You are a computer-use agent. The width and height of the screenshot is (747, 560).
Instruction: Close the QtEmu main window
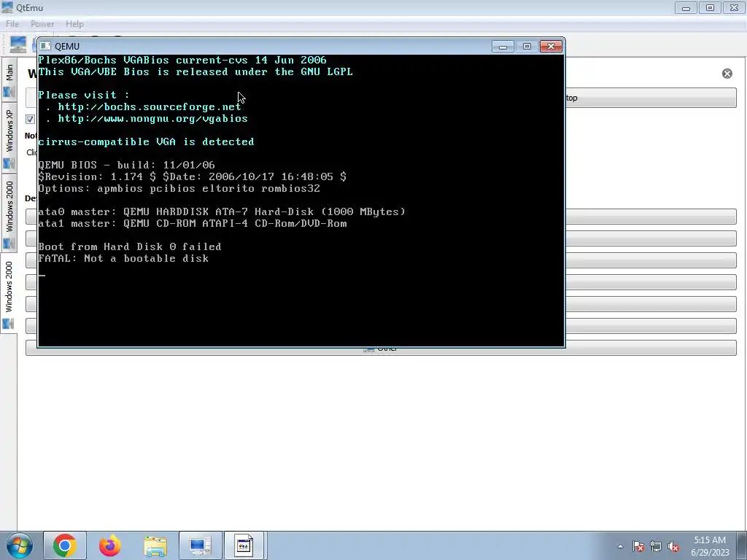pos(734,8)
